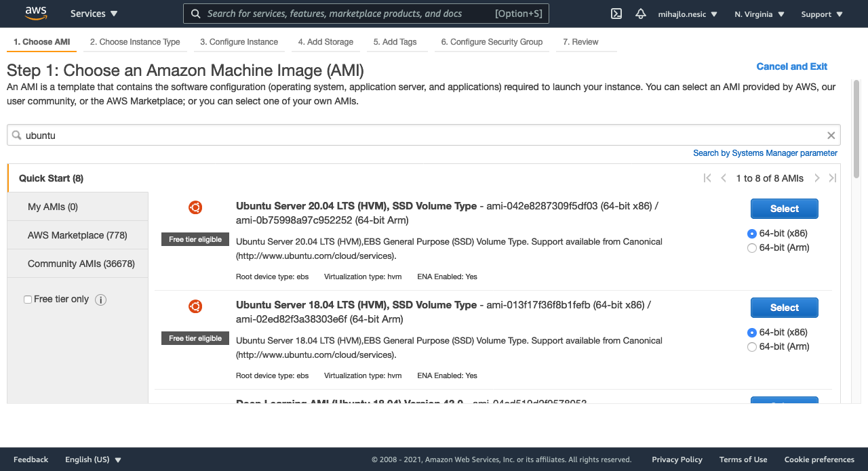The image size is (868, 471).
Task: Choose 64-bit (x86) for Ubuntu Server 18.04
Action: [751, 333]
